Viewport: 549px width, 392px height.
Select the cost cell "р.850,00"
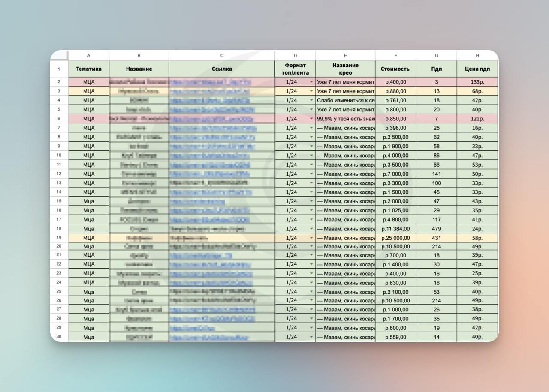(x=395, y=119)
